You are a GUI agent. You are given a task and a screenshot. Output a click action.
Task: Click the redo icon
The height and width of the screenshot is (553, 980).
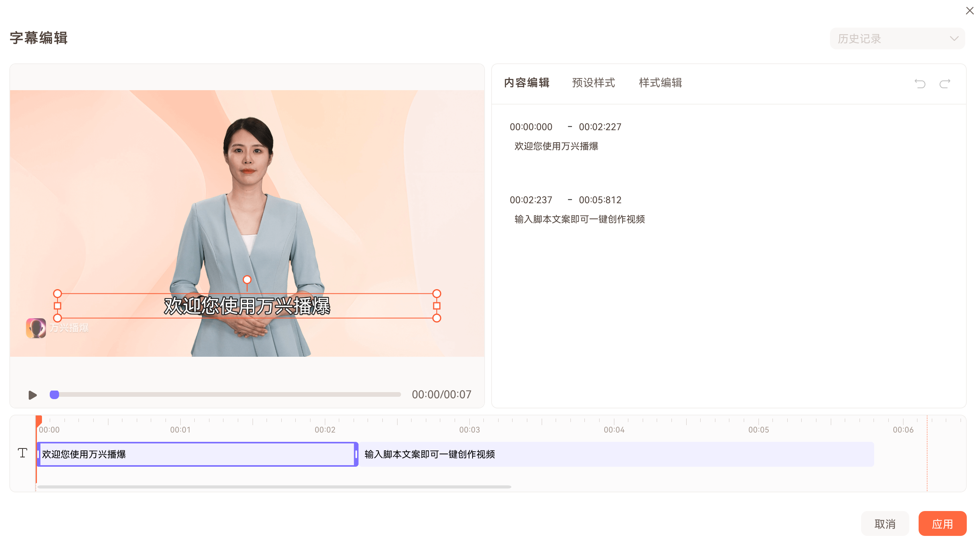pos(944,83)
